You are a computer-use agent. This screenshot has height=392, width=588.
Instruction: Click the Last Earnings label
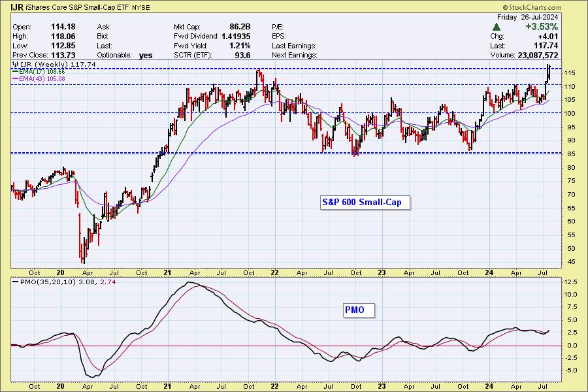[295, 46]
